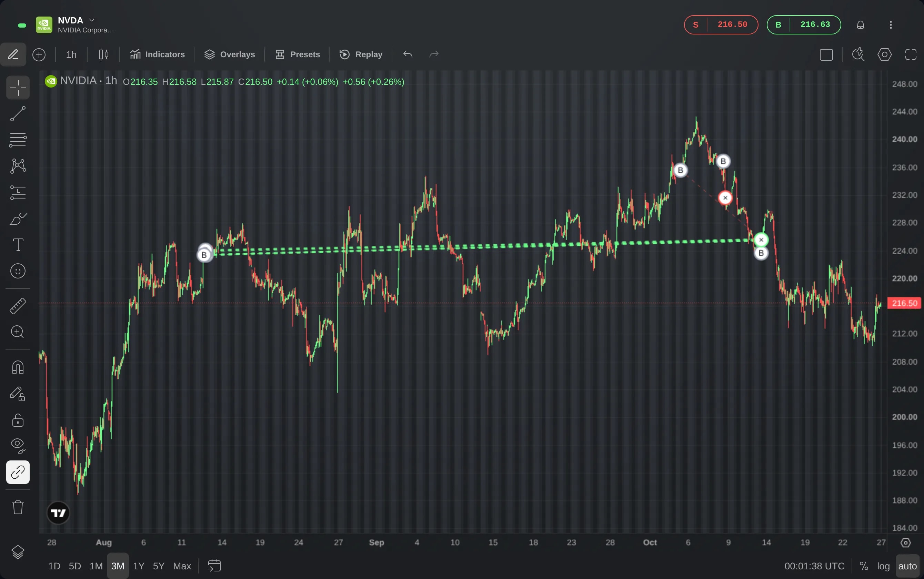Start bar Replay mode
The height and width of the screenshot is (579, 924).
click(x=361, y=54)
